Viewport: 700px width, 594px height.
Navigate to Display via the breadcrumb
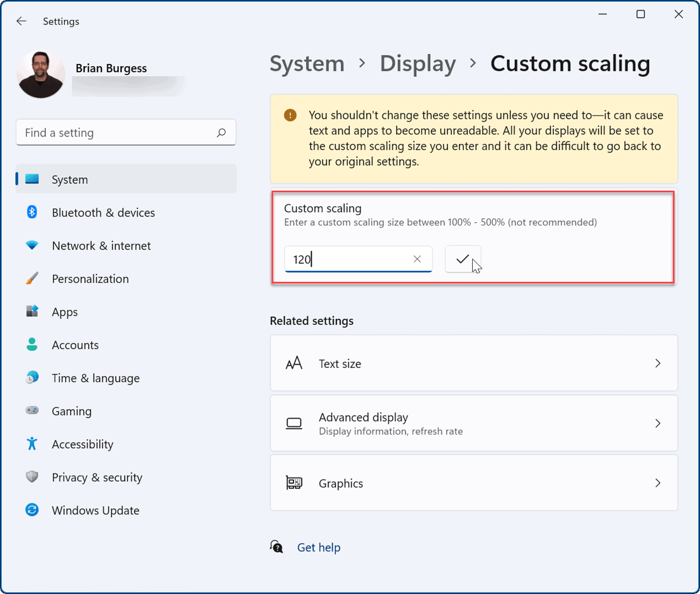coord(417,64)
